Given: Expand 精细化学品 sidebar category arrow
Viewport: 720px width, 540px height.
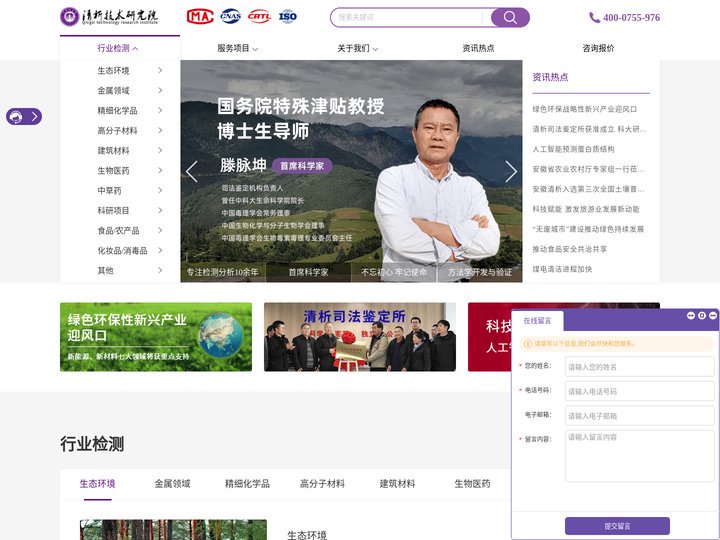Looking at the screenshot, I should click(160, 110).
